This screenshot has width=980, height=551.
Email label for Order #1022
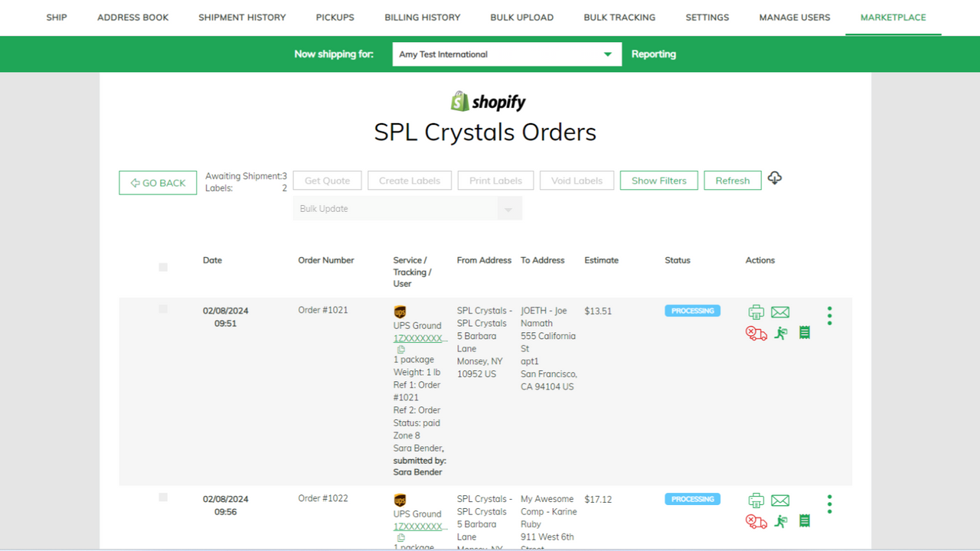780,500
